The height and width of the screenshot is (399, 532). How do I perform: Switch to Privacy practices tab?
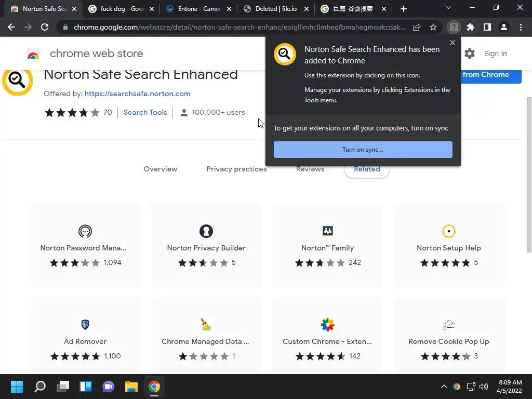pyautogui.click(x=236, y=169)
